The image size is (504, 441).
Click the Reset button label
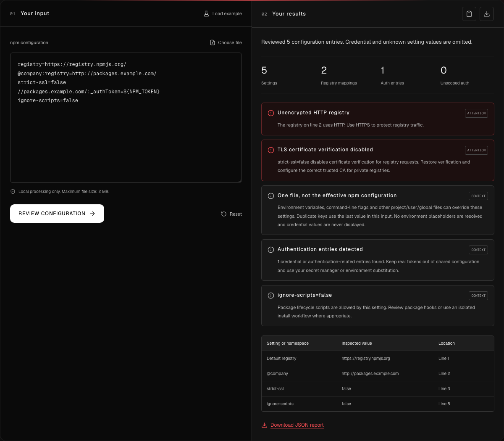[236, 214]
